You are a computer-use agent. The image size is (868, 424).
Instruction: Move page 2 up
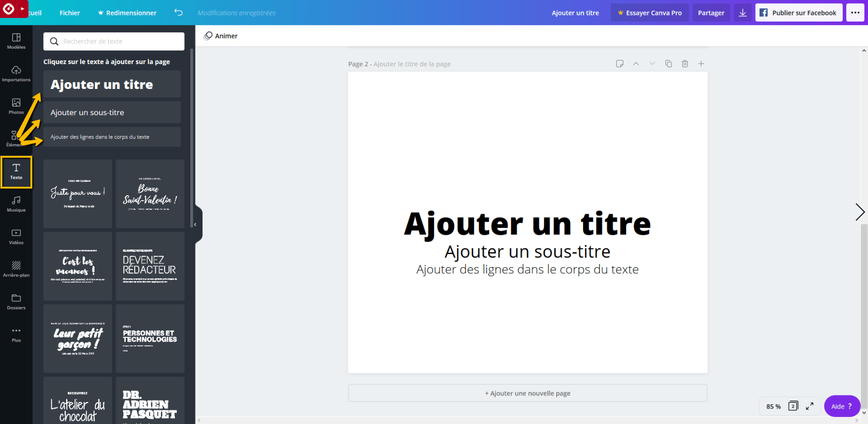pyautogui.click(x=636, y=64)
